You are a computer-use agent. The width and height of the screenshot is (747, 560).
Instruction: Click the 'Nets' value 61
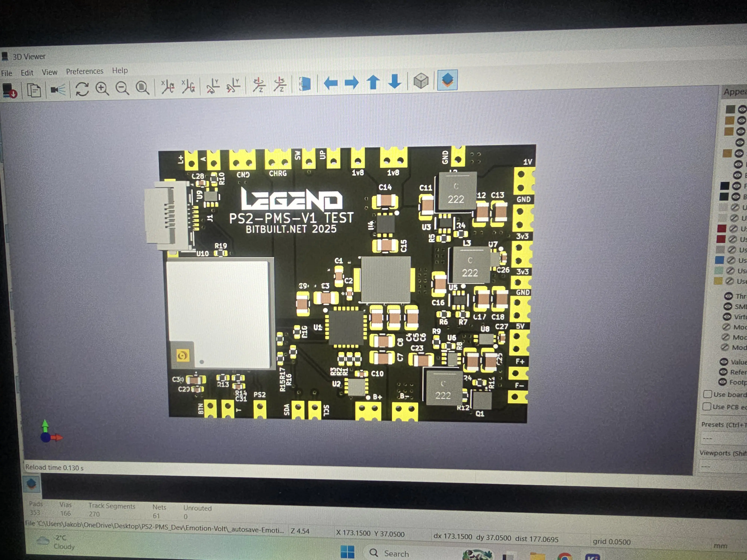[x=156, y=515]
